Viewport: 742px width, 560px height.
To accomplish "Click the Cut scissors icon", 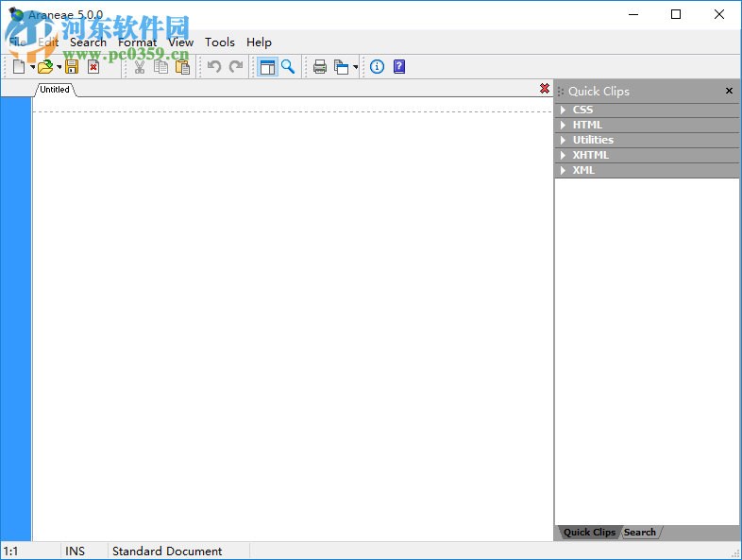I will [140, 67].
